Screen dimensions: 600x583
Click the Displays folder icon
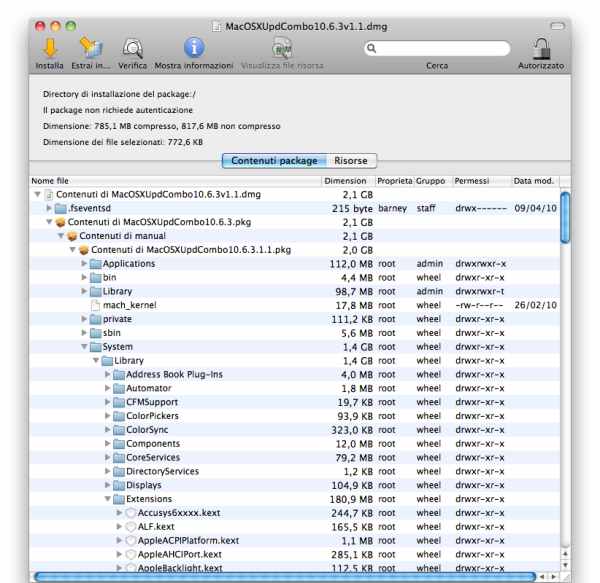click(x=119, y=485)
